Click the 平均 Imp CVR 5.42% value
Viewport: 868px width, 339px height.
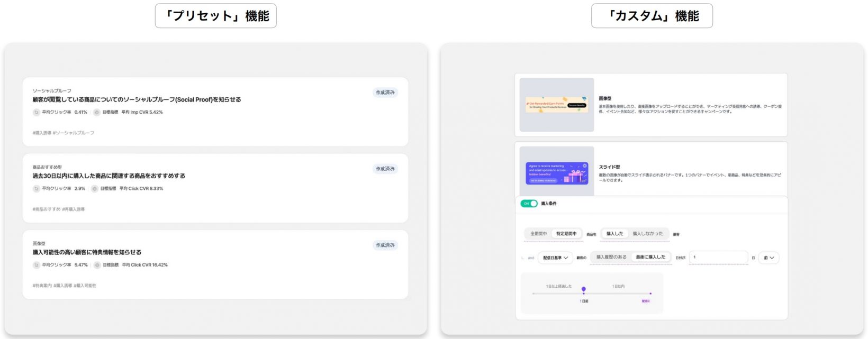click(x=142, y=112)
